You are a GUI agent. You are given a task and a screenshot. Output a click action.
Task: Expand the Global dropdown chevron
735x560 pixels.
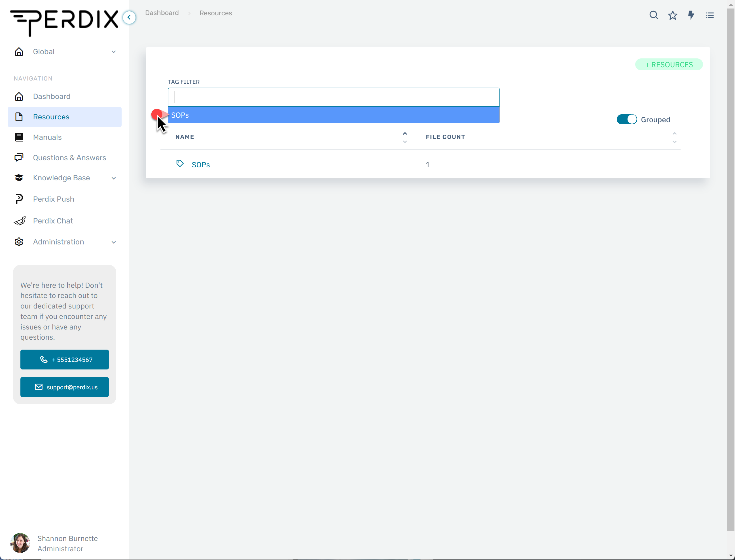114,52
